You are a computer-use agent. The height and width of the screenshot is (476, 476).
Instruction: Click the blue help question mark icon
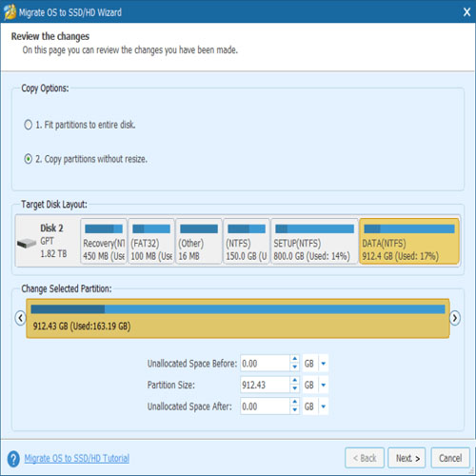click(13, 459)
